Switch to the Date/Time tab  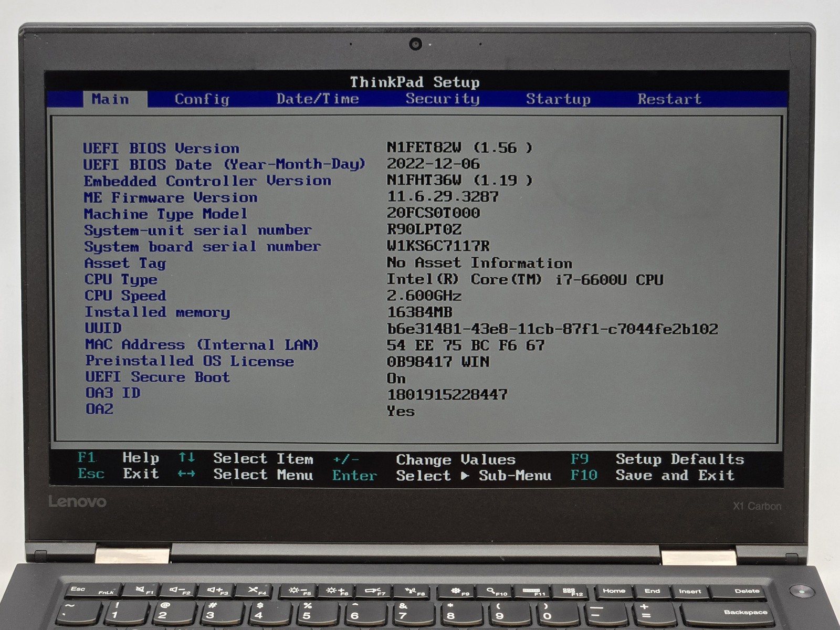tap(318, 99)
